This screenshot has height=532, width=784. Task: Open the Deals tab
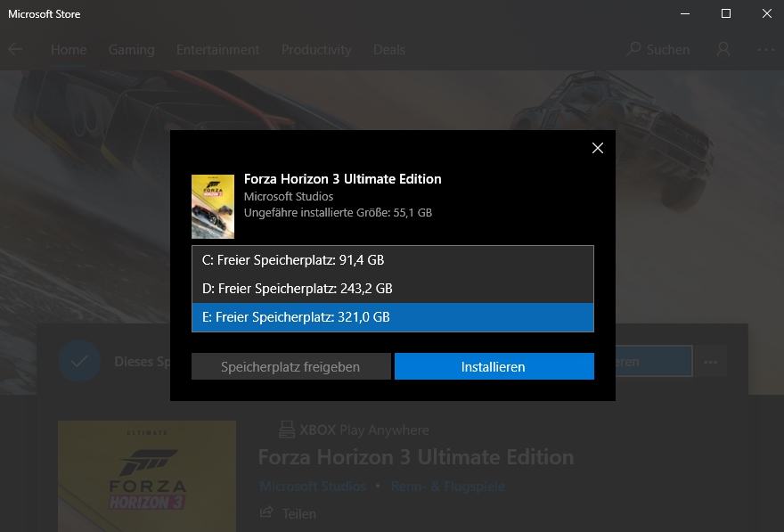coord(389,50)
